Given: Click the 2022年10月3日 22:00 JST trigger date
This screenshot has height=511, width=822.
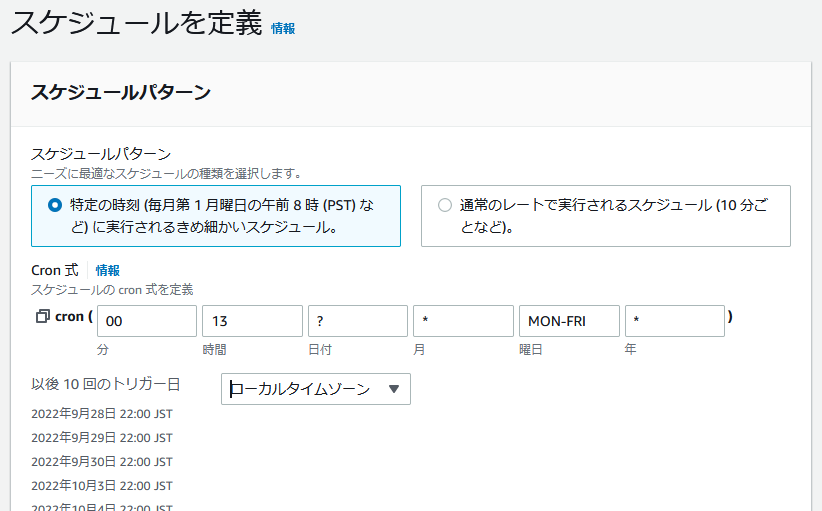Looking at the screenshot, I should (102, 486).
